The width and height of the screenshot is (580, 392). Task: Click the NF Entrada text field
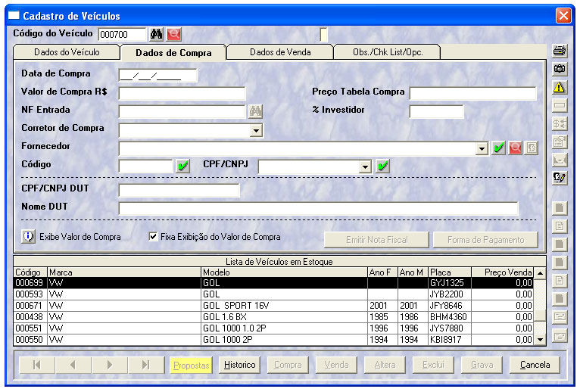coord(182,112)
